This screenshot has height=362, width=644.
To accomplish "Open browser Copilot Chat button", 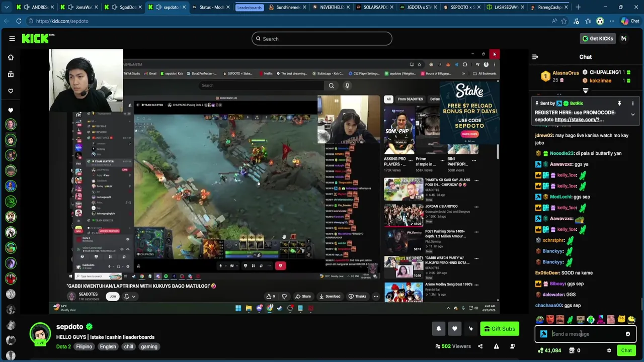I will point(629,21).
